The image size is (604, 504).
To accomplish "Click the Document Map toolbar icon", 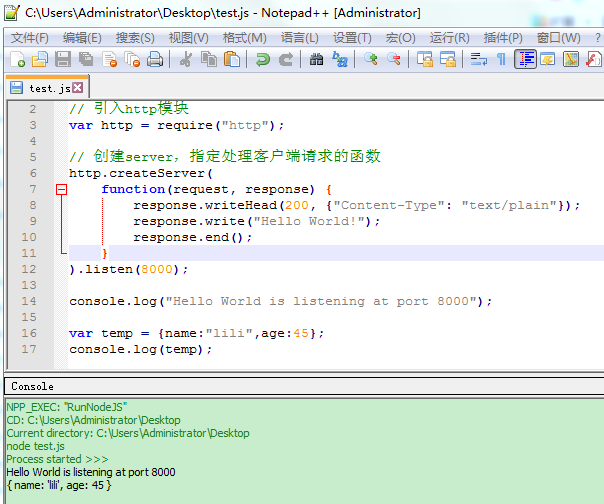I will point(570,59).
